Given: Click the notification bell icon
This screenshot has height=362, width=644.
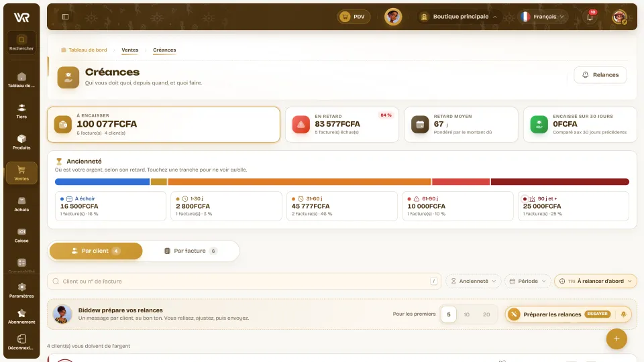Looking at the screenshot, I should 590,17.
